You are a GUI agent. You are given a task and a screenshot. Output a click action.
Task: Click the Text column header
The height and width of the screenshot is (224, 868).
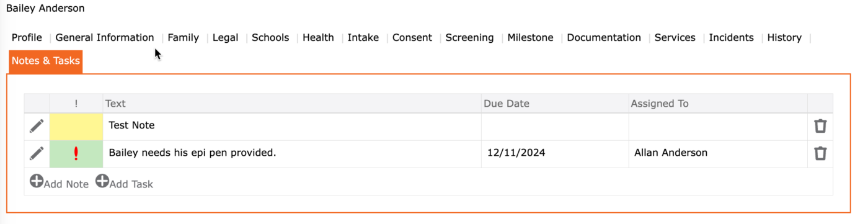(x=115, y=104)
